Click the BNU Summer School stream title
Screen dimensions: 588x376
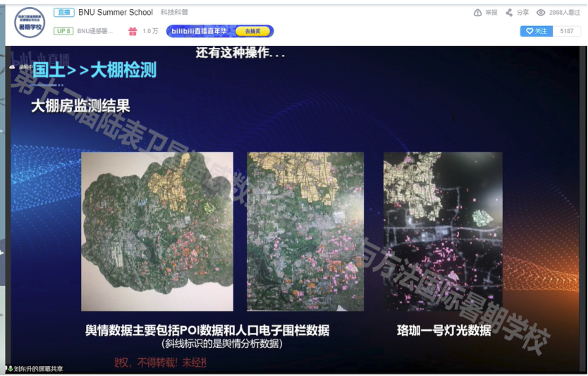(x=116, y=13)
